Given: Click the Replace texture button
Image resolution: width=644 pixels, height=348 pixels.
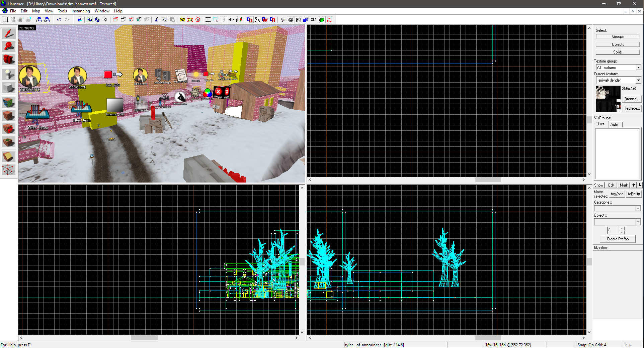Looking at the screenshot, I should (632, 108).
